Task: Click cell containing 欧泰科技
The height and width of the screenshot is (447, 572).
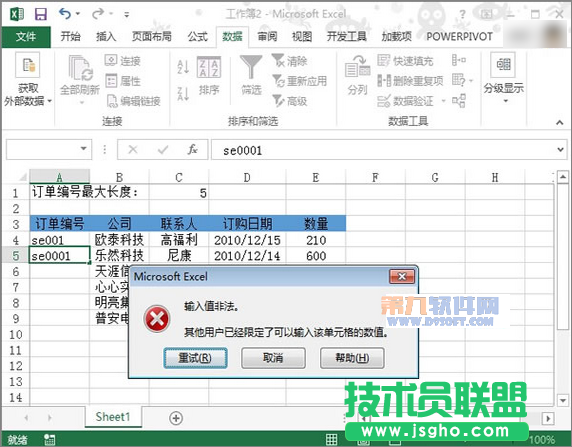Action: [119, 240]
